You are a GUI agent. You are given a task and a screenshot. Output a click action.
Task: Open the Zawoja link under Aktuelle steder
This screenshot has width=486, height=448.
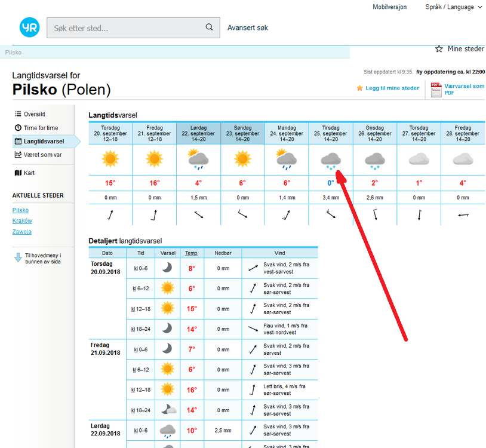tap(21, 232)
